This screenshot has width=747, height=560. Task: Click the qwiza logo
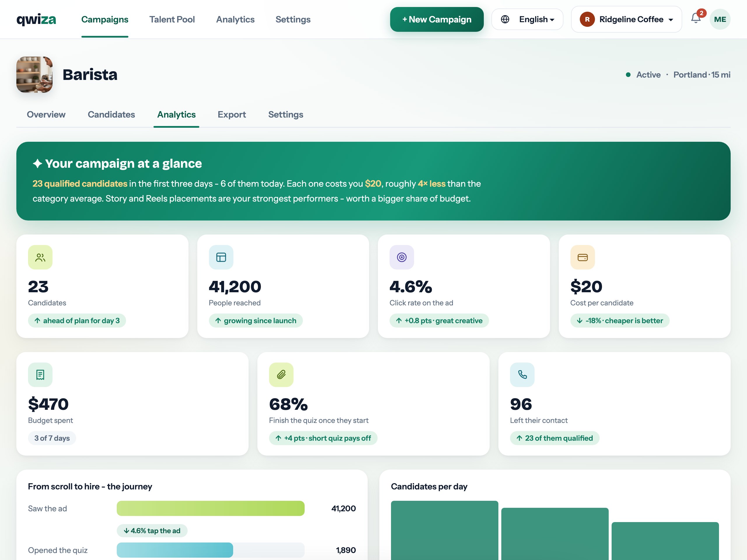point(36,19)
